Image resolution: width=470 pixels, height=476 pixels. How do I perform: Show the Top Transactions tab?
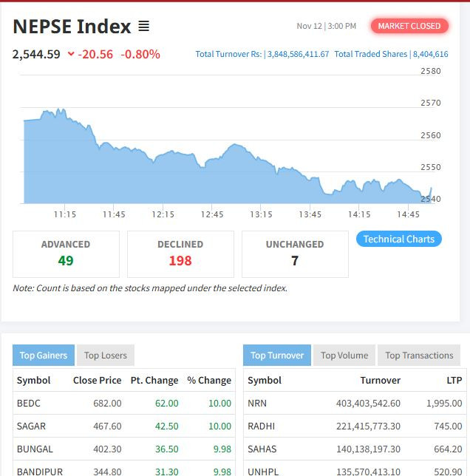point(419,356)
